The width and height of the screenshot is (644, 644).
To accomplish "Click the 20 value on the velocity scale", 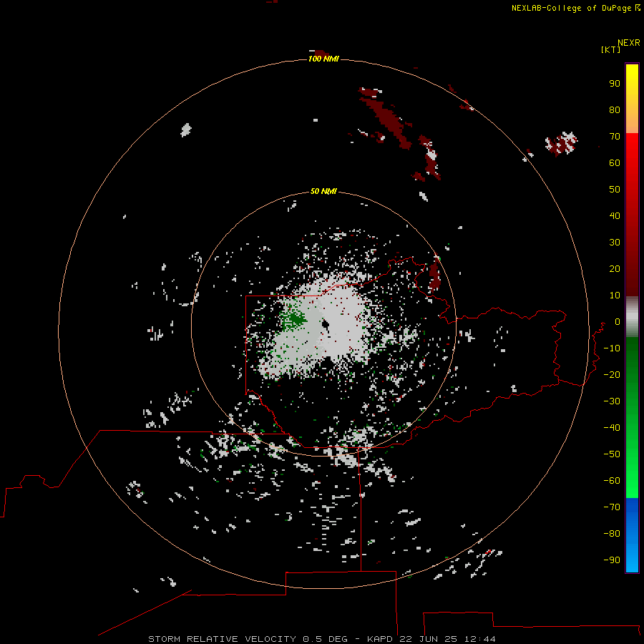I will pyautogui.click(x=615, y=268).
